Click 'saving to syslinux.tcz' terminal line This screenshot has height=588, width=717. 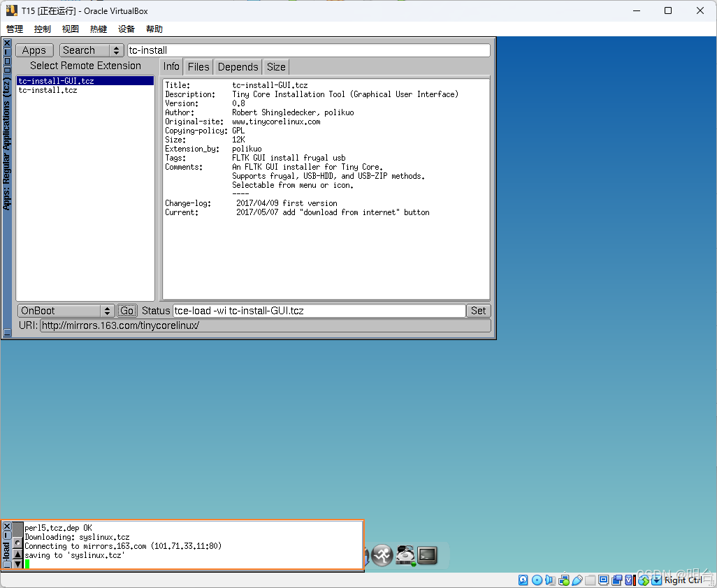pyautogui.click(x=75, y=556)
